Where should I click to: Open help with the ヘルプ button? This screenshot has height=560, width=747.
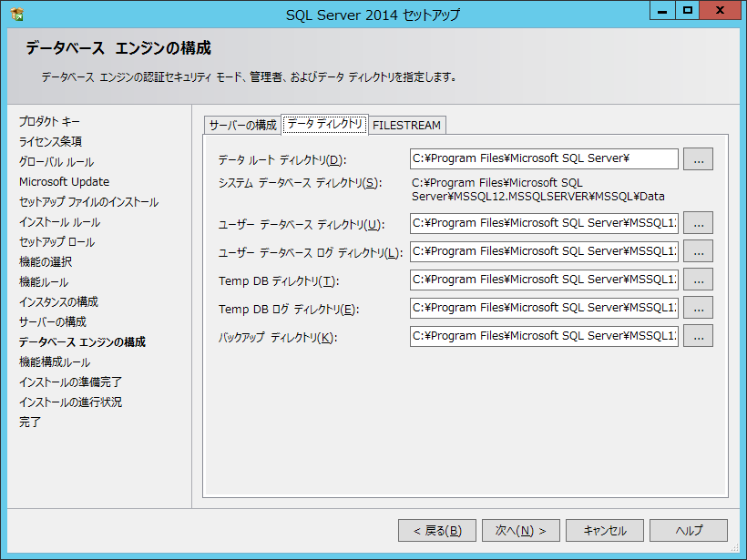[x=689, y=531]
